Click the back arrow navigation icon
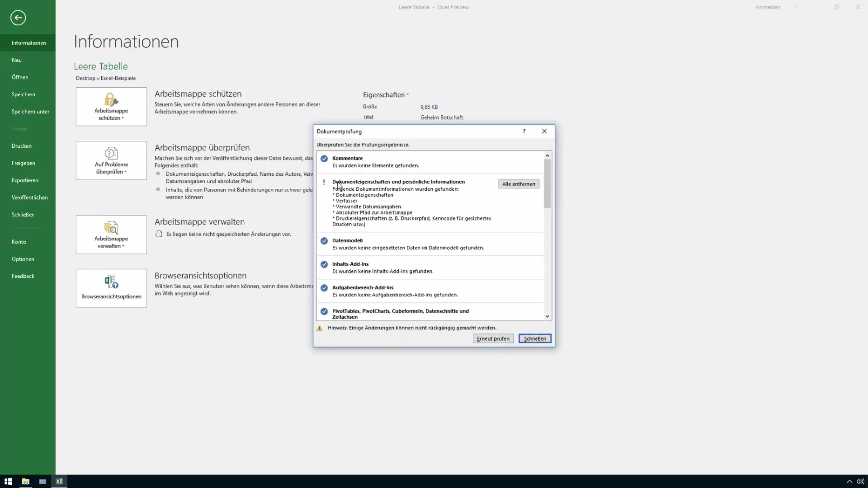Viewport: 868px width, 488px height. point(17,17)
